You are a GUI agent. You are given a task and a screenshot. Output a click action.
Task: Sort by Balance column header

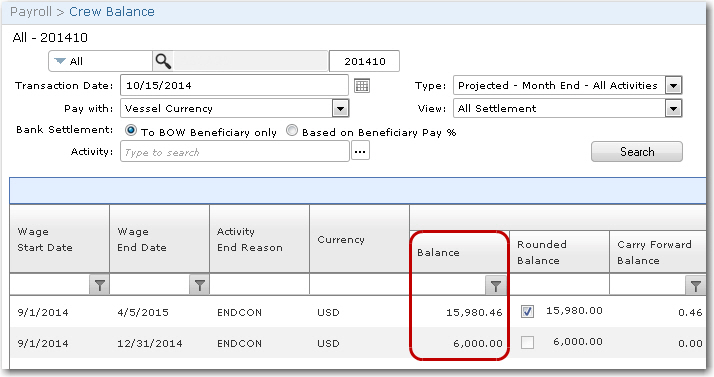pos(459,252)
